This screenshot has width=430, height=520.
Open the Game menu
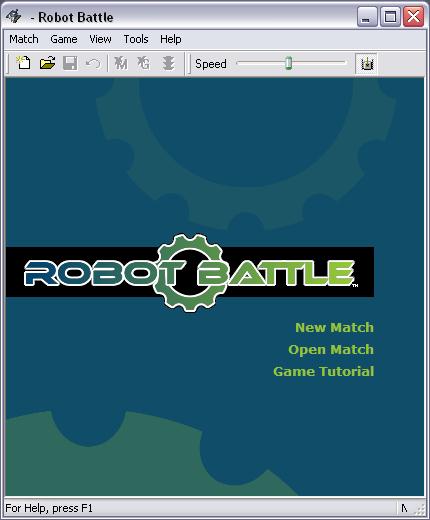click(64, 39)
